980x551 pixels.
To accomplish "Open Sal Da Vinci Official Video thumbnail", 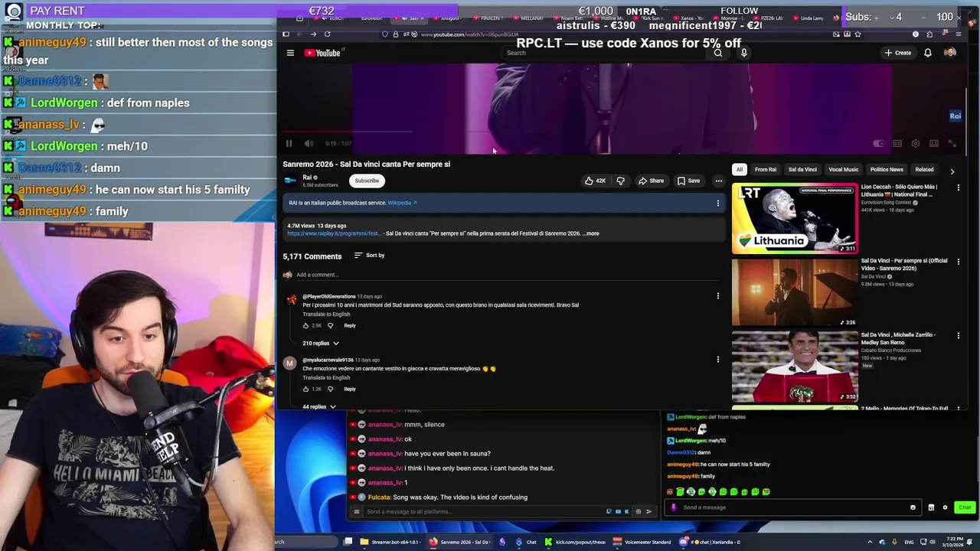I will [x=795, y=293].
